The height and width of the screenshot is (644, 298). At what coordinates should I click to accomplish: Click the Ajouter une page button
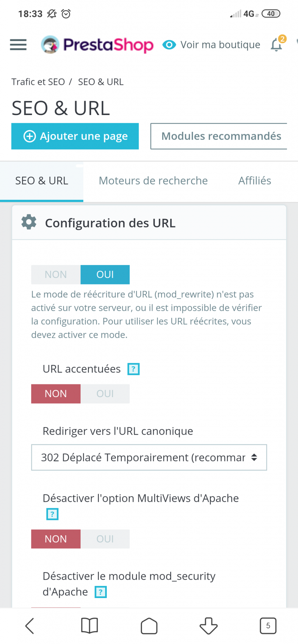tap(75, 136)
